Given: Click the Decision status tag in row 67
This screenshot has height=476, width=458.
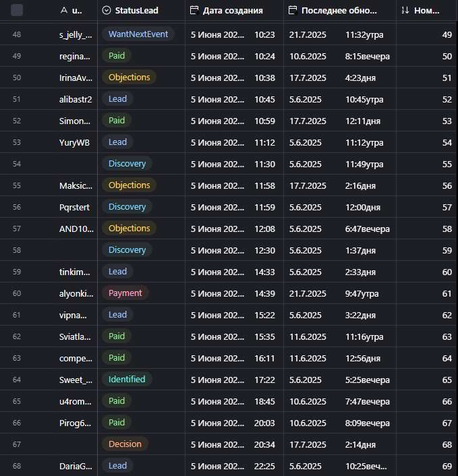Looking at the screenshot, I should click(x=125, y=444).
